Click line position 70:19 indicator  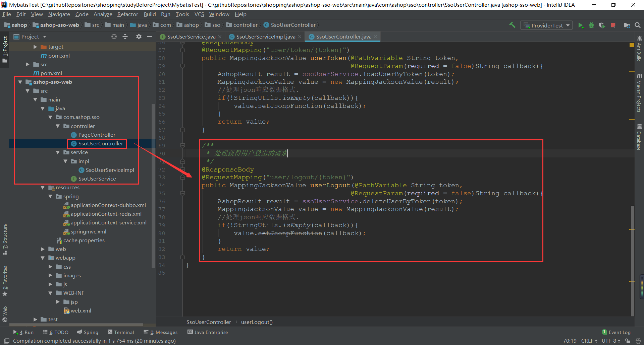[570, 341]
